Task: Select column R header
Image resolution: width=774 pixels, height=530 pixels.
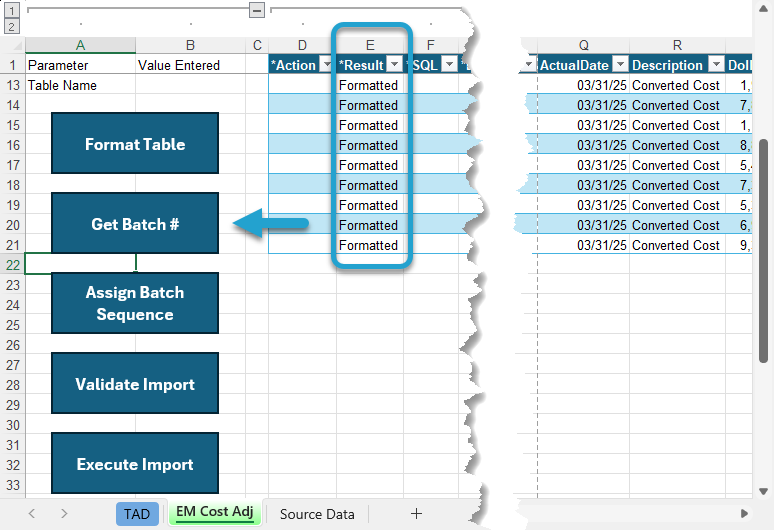Action: click(677, 45)
